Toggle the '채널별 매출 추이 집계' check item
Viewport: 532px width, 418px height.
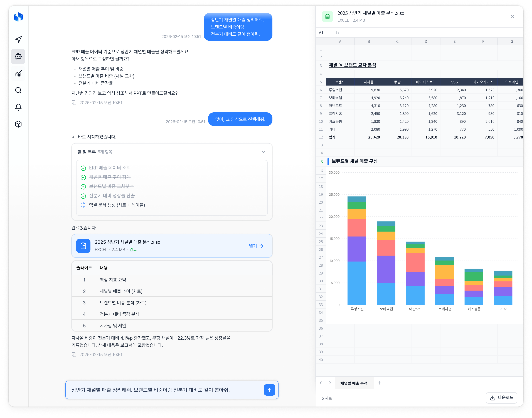[x=83, y=178]
